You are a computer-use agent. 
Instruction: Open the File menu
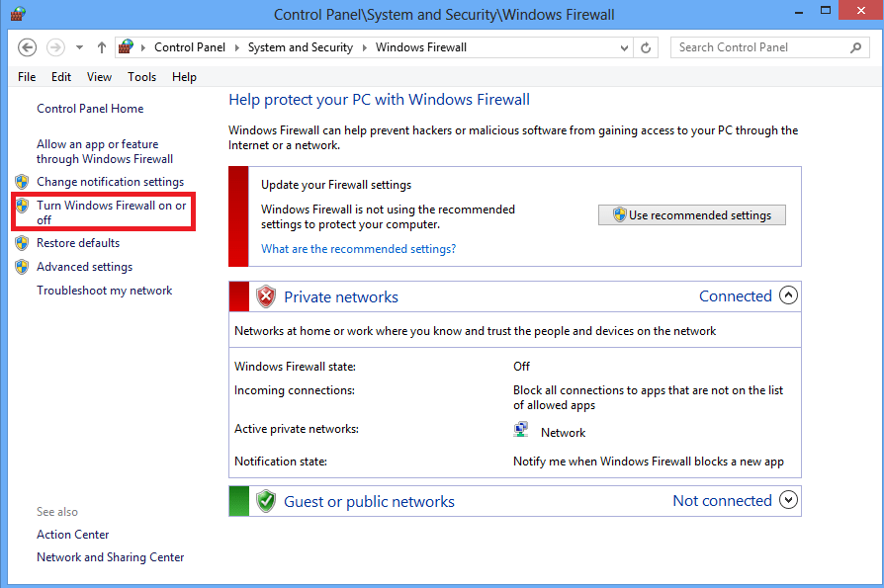click(27, 77)
